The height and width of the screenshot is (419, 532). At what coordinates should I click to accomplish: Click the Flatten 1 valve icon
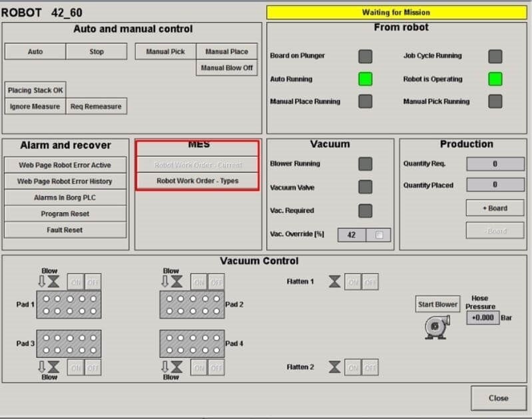tap(334, 281)
